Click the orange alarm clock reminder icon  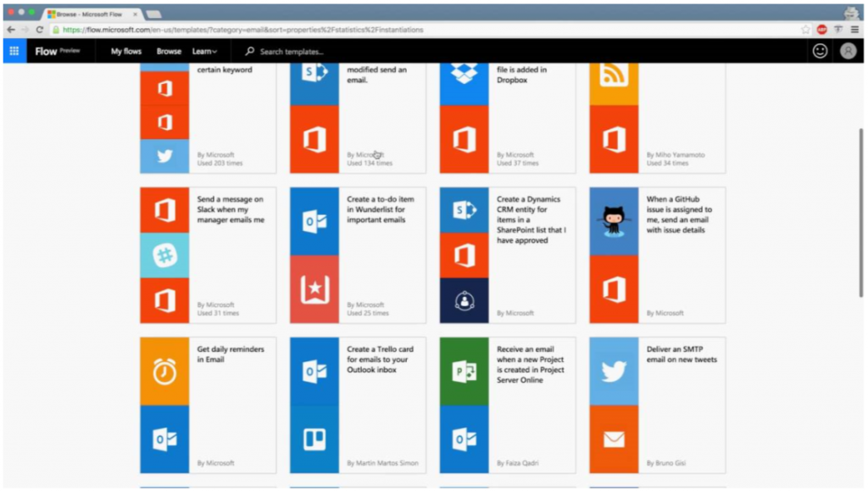pyautogui.click(x=164, y=372)
